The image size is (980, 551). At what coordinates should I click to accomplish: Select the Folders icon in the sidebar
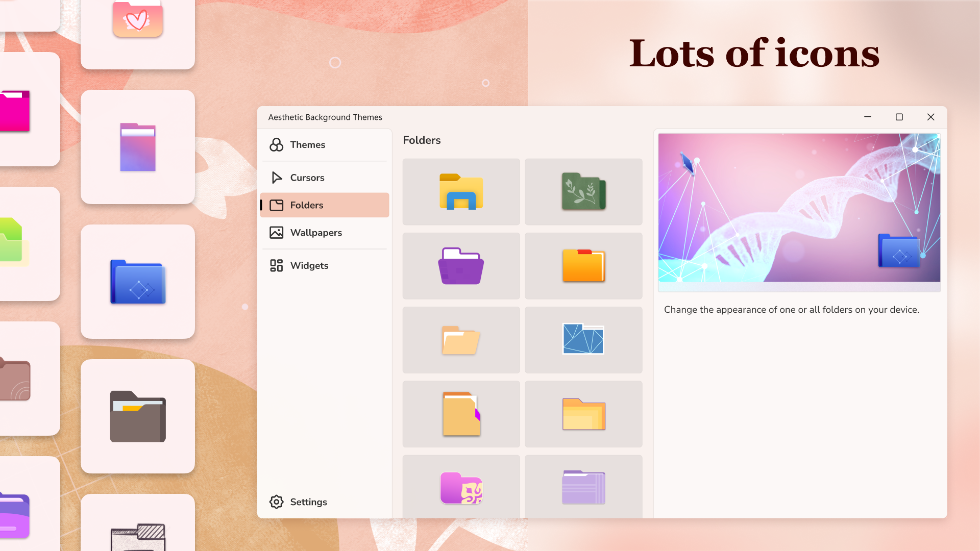276,205
